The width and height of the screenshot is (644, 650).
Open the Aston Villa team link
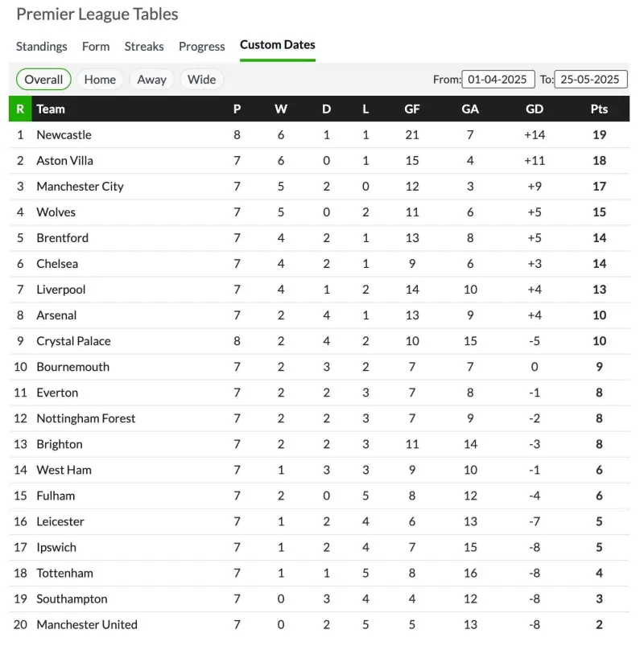coord(64,160)
